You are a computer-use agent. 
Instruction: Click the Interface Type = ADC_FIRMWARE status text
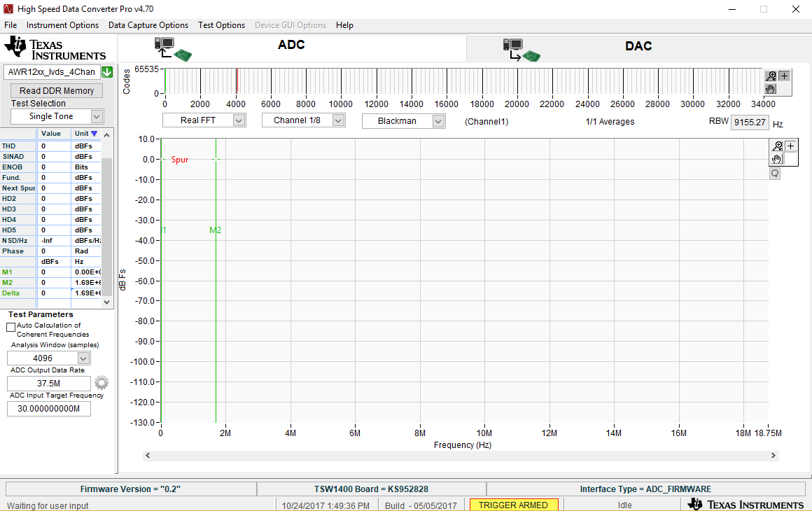[645, 489]
